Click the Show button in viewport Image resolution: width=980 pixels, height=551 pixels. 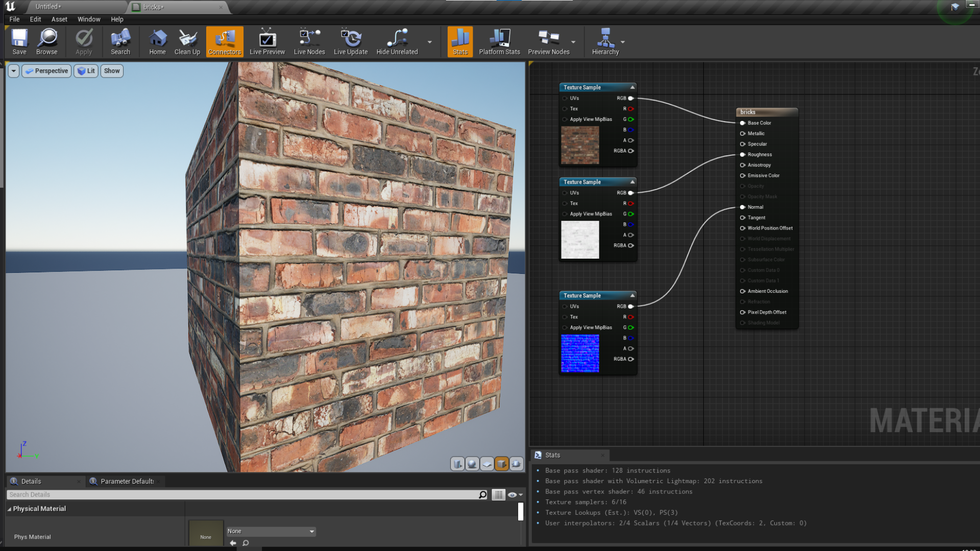(x=112, y=71)
